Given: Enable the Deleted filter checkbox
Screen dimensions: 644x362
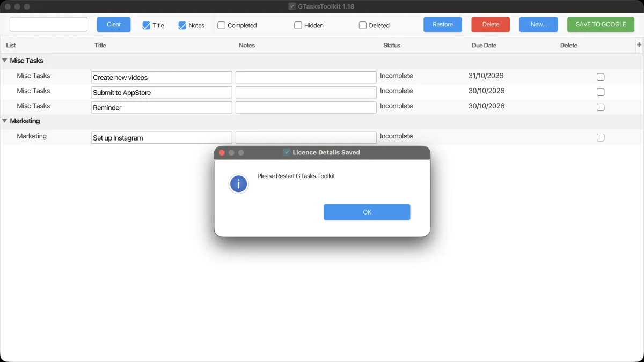Looking at the screenshot, I should 363,25.
